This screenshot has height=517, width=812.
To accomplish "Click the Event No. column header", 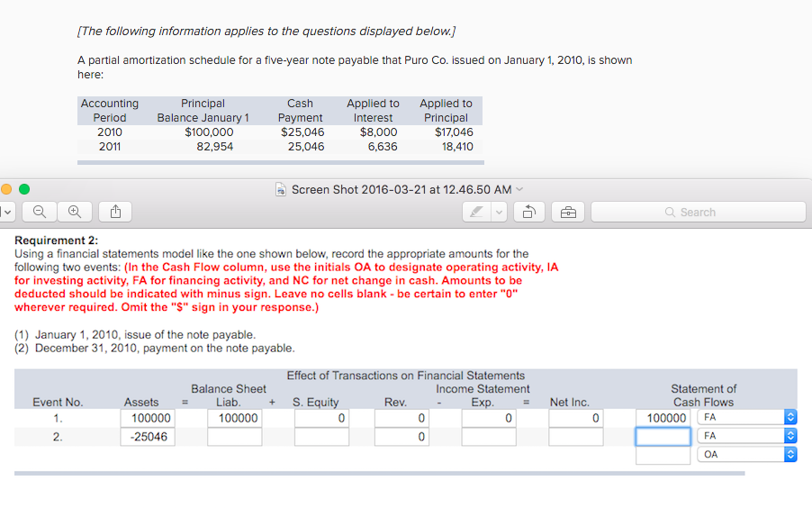I will pos(58,402).
